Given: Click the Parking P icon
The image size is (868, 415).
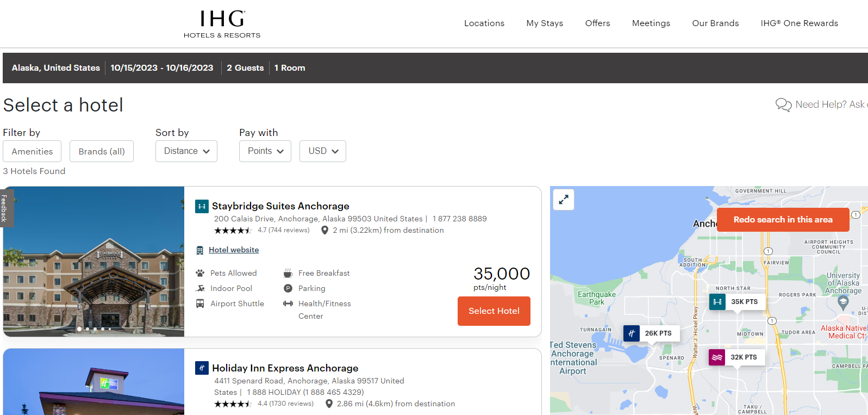Looking at the screenshot, I should click(x=288, y=288).
